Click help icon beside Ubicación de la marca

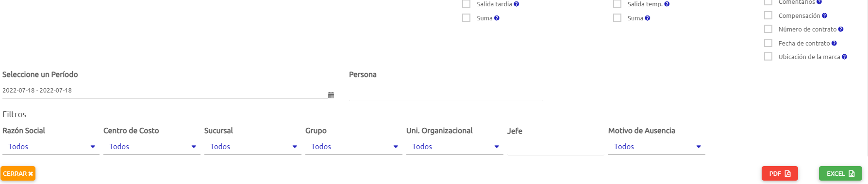coord(844,57)
